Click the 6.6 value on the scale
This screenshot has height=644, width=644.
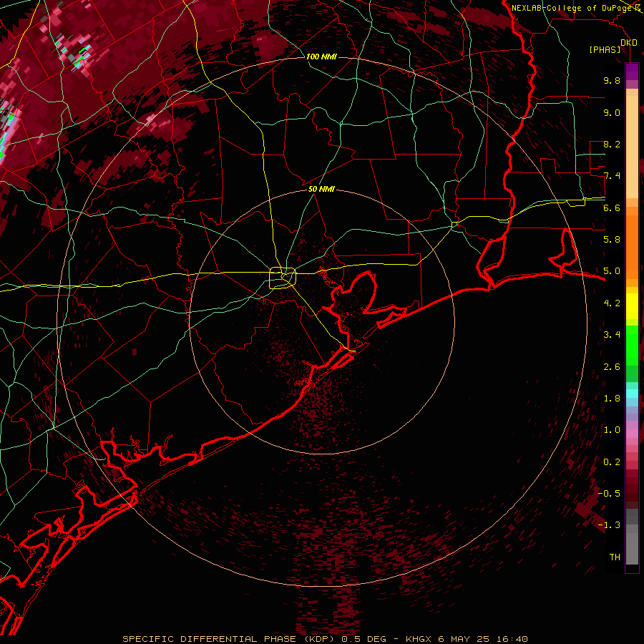(612, 208)
